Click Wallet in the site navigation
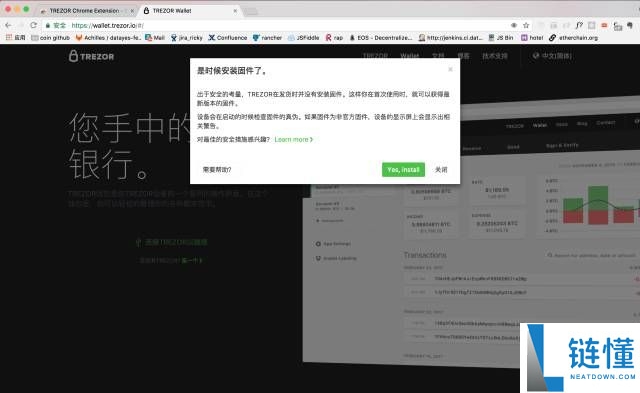 (409, 56)
